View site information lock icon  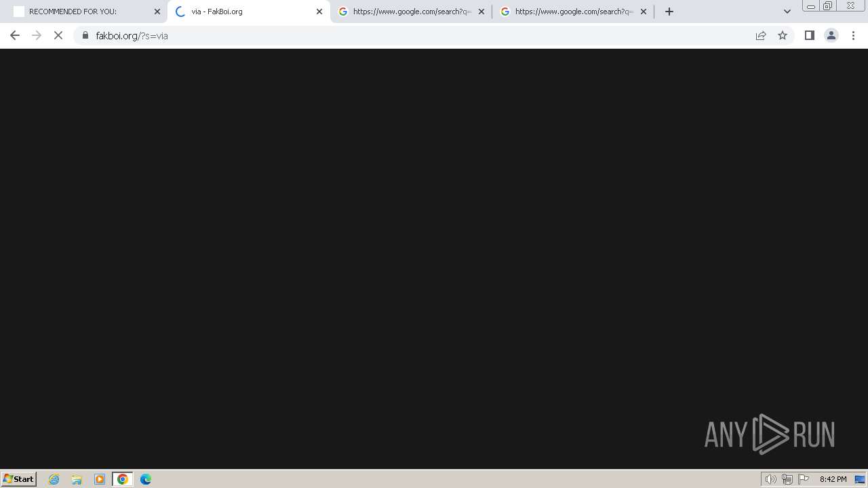tap(85, 35)
